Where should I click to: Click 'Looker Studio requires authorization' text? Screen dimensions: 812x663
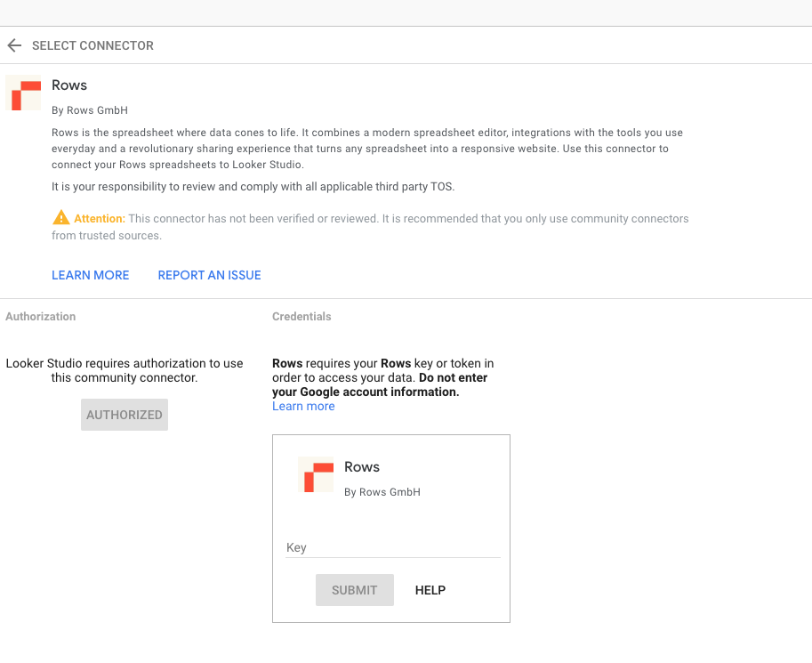click(125, 370)
